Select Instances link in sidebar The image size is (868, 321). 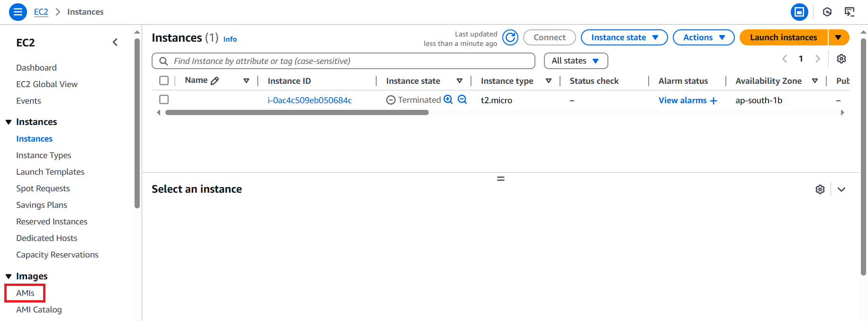tap(34, 139)
